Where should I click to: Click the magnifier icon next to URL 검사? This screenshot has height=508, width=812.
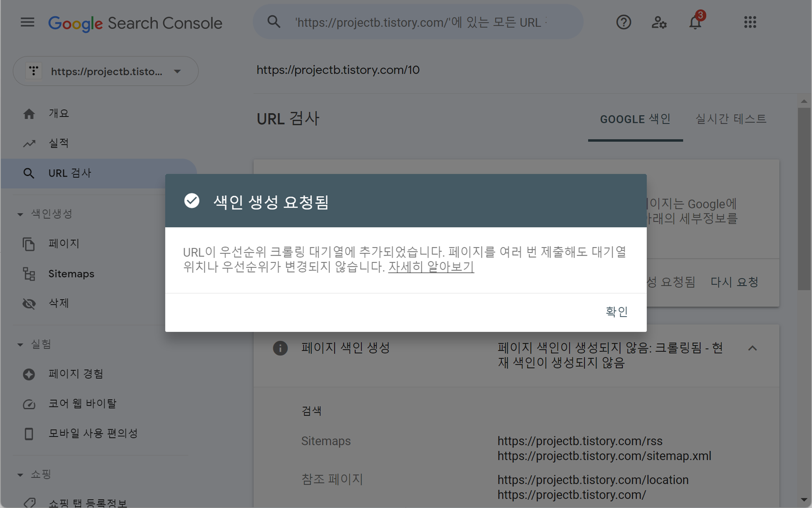[28, 173]
